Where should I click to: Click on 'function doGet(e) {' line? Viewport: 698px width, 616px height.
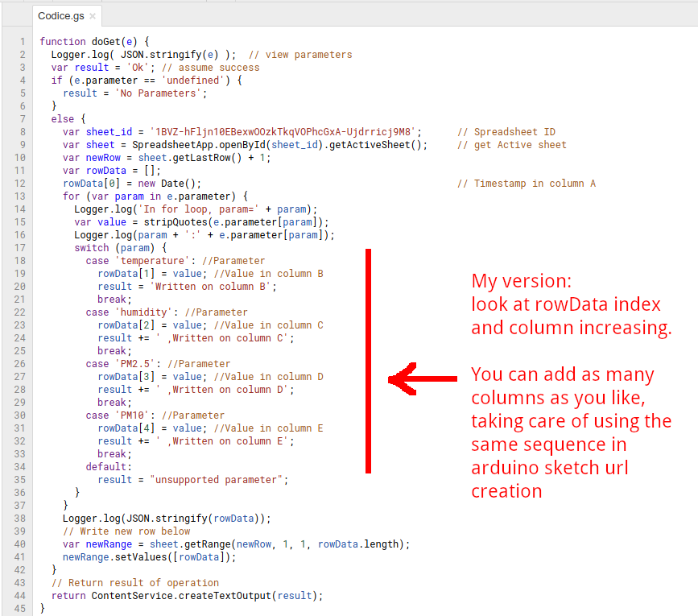[94, 42]
